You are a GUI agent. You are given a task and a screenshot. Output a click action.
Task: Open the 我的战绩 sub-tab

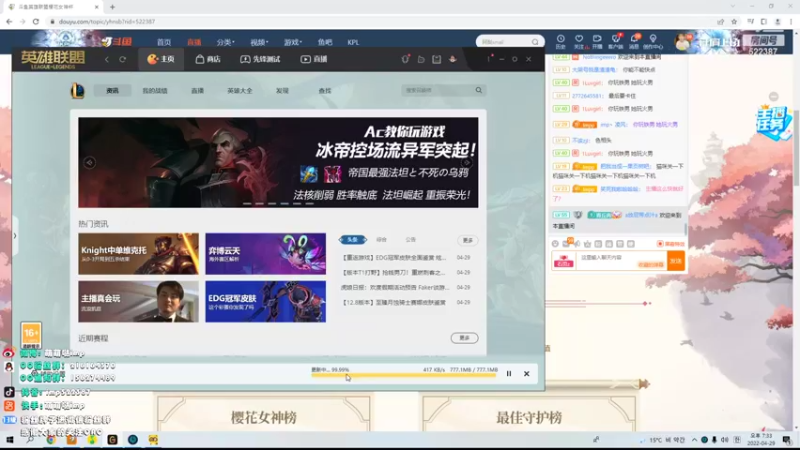coord(155,91)
